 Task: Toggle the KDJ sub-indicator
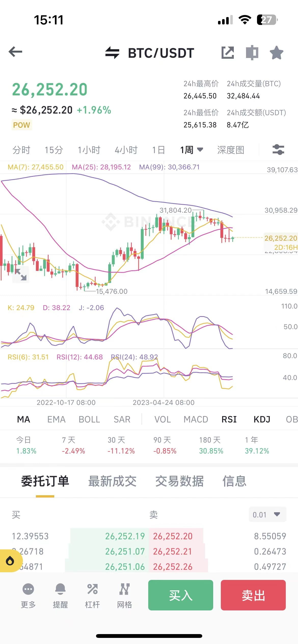(262, 419)
